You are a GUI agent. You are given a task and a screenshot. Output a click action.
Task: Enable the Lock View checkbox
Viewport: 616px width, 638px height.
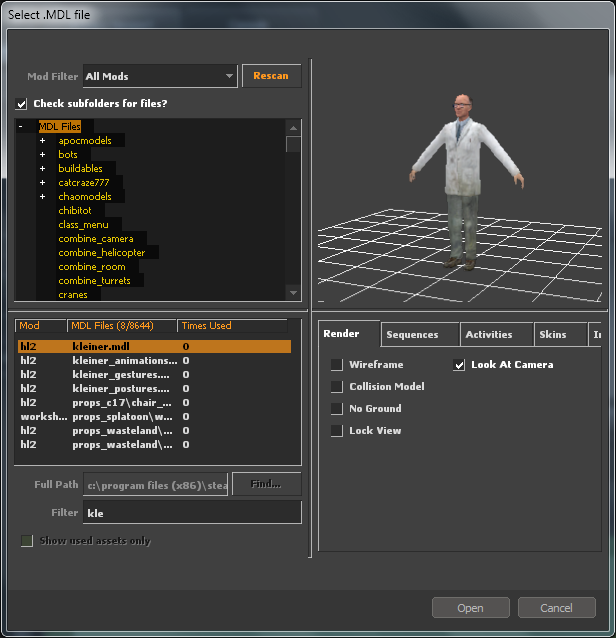pyautogui.click(x=337, y=430)
